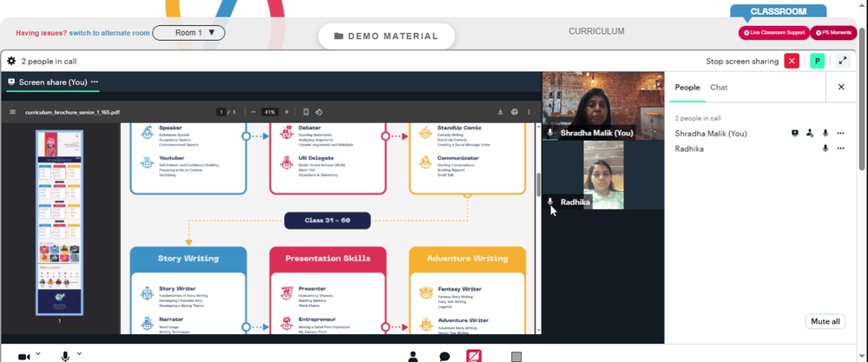
Task: Open Screen share options ellipsis
Action: [95, 82]
